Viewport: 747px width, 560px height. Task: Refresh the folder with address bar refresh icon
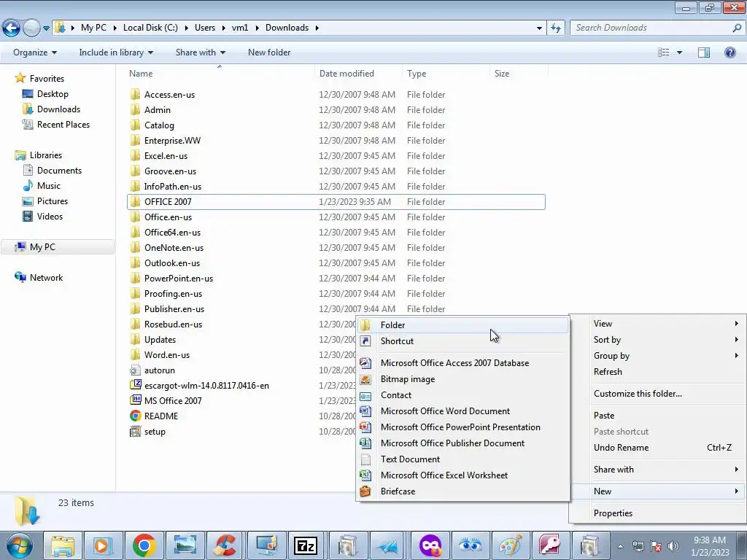(x=555, y=28)
